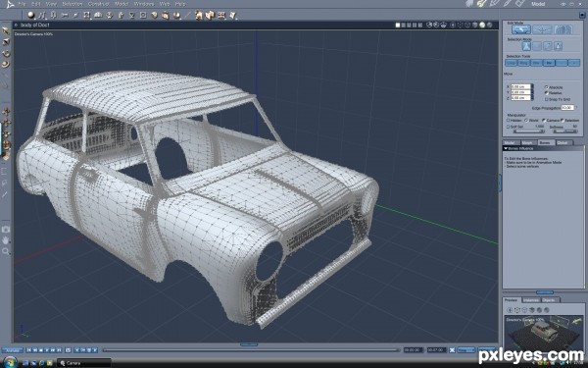
Task: Select the sphere primitive tool in top toolbar
Action: coord(31,15)
